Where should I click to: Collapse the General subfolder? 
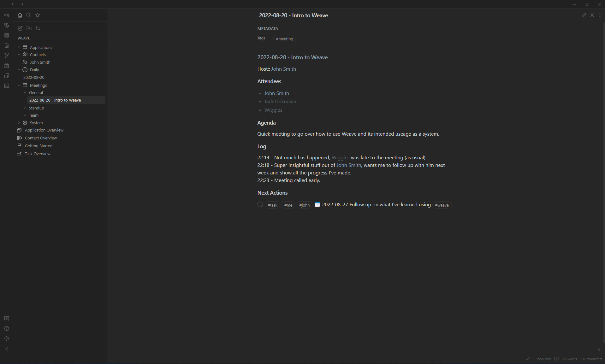click(25, 92)
